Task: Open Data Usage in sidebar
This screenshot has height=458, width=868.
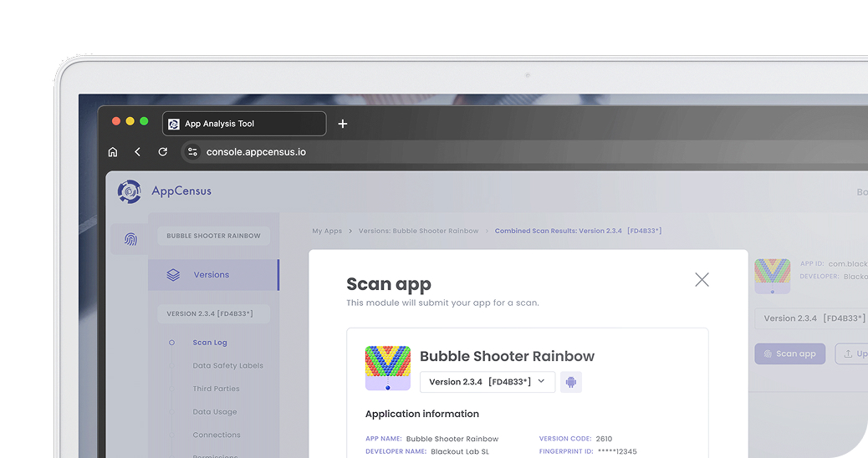Action: pyautogui.click(x=215, y=412)
